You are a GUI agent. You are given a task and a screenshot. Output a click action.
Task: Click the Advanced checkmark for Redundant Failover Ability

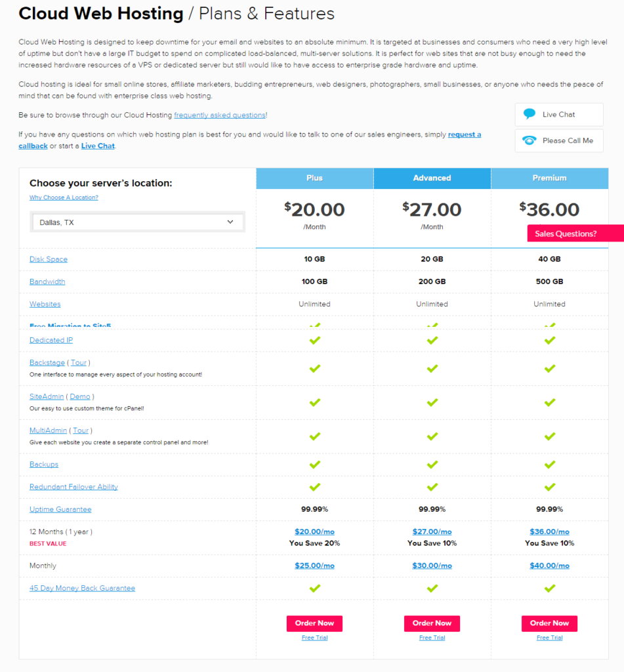pos(432,487)
